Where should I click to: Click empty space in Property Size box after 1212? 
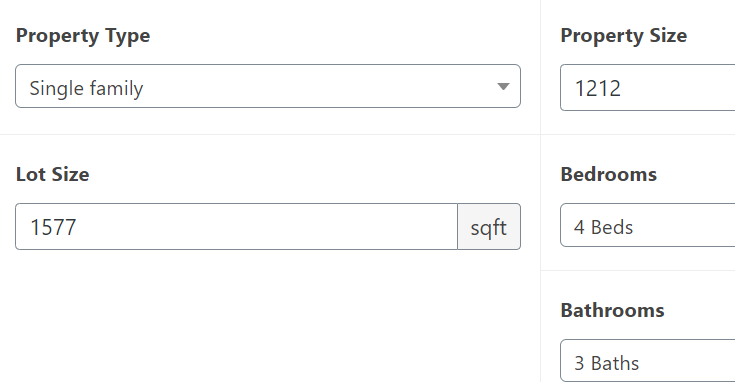coord(680,88)
